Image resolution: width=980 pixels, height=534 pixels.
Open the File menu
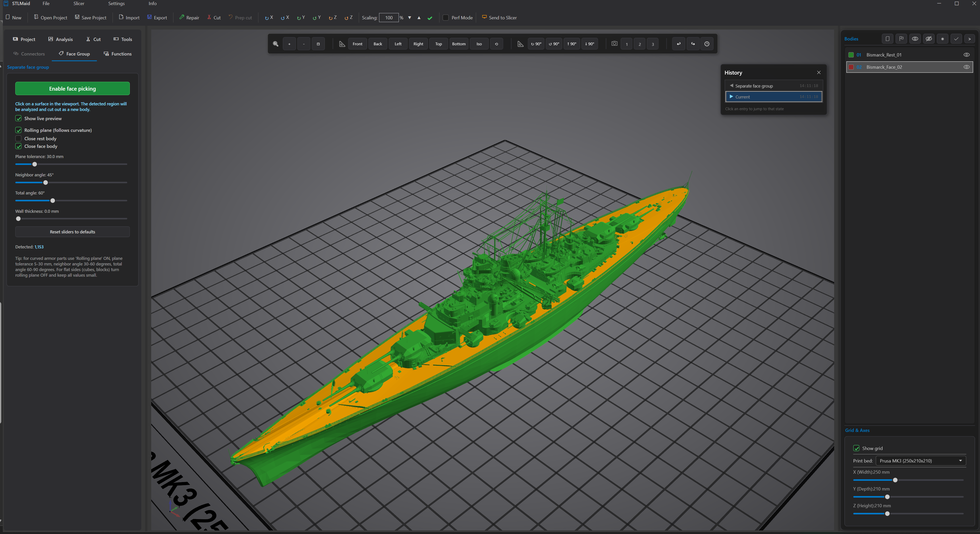46,3
